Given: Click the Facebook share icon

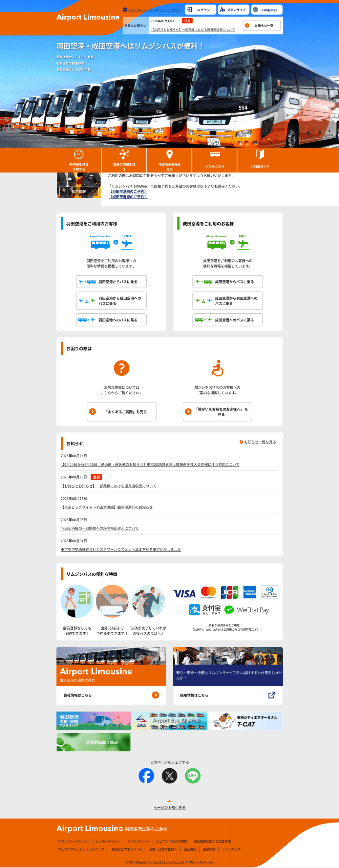Looking at the screenshot, I should pos(146,775).
